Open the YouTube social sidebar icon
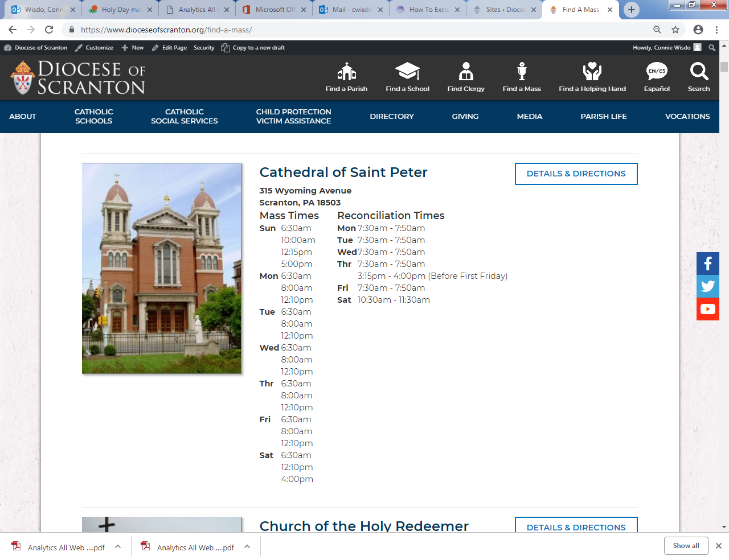Screen dimensions: 729x560 point(708,309)
